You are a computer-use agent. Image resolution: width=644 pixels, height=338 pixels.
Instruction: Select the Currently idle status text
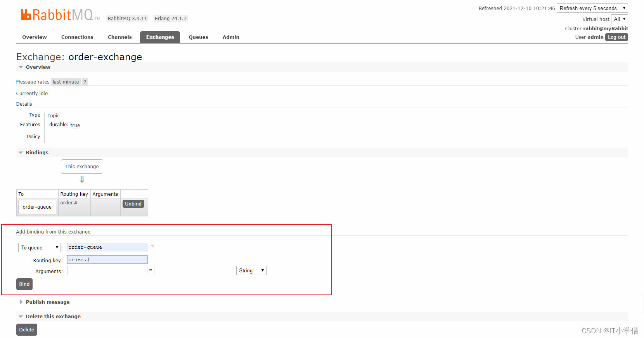(x=32, y=93)
